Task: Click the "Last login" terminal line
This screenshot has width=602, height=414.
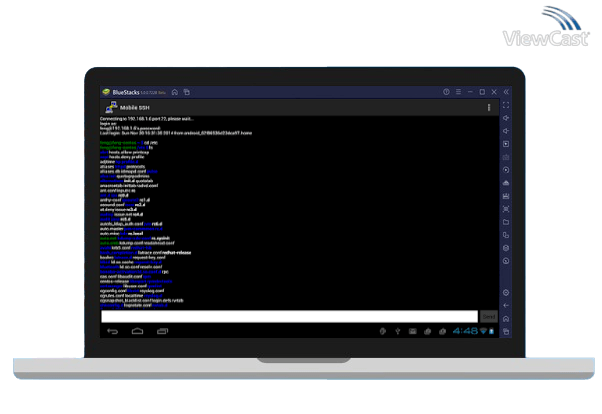Action: click(x=176, y=133)
